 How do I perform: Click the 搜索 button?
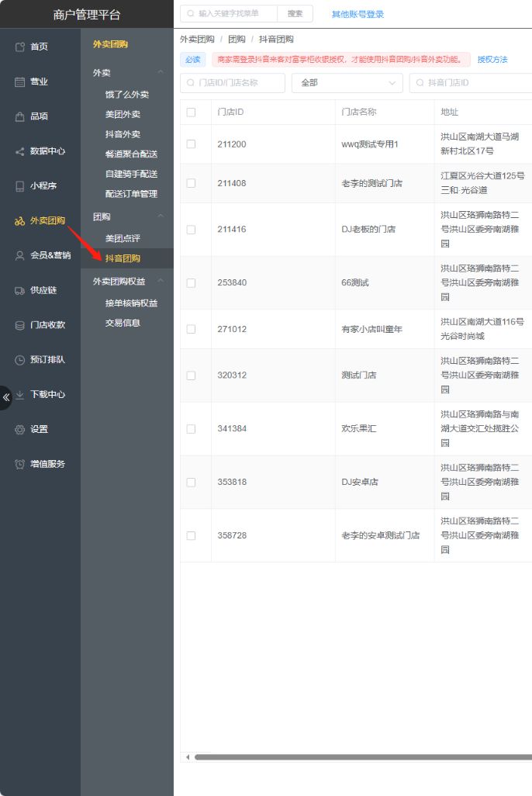pyautogui.click(x=295, y=14)
